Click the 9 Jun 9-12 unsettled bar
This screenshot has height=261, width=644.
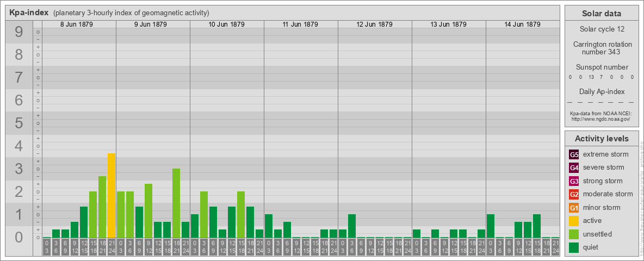148,210
